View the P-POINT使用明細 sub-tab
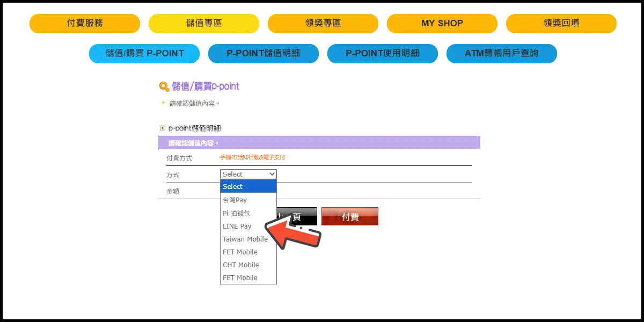644x322 pixels. tap(383, 54)
